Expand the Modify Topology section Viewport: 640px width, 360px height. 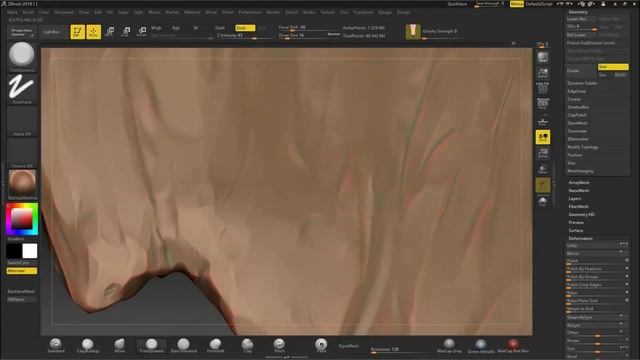582,147
